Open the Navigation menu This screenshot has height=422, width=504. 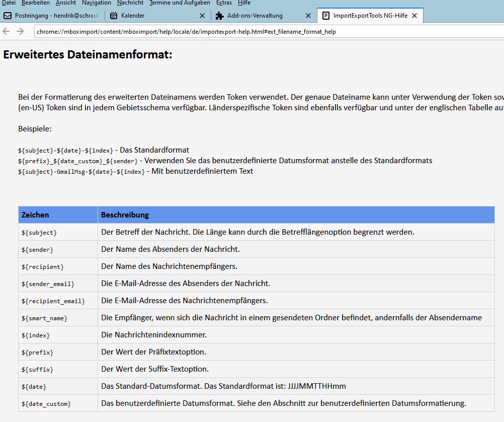[x=96, y=3]
